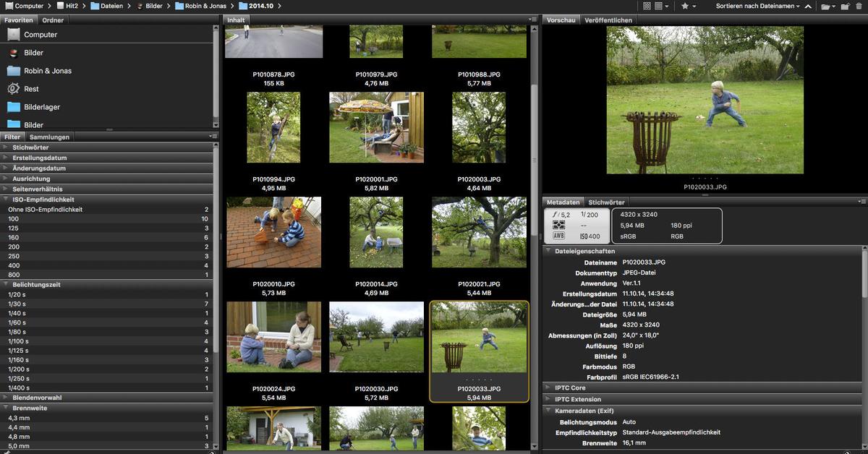Screen dimensions: 868x454
Task: Click the metering mode icon in the metadata placard
Action: coord(559,225)
